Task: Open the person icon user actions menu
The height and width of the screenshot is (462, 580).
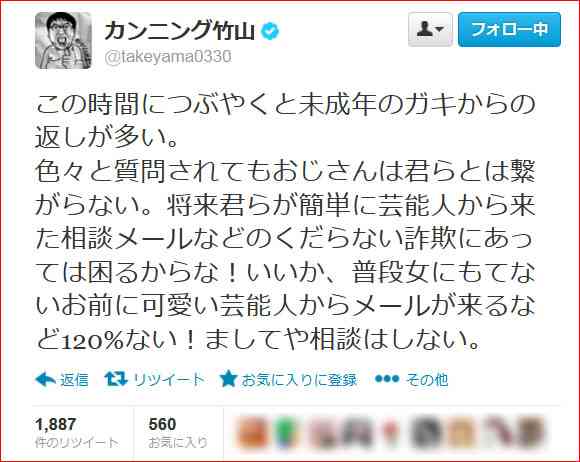Action: [430, 29]
